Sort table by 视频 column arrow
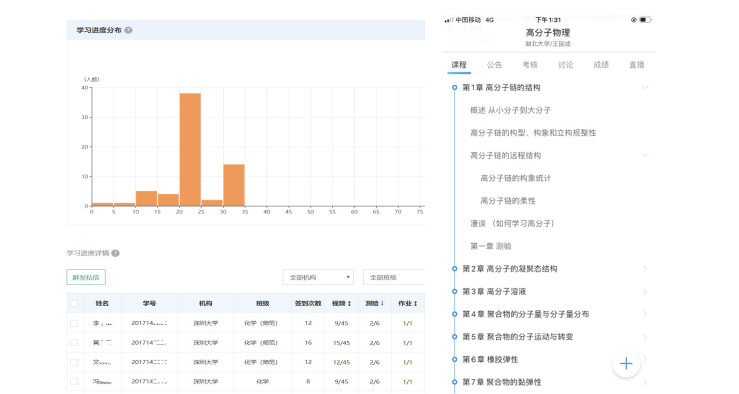This screenshot has height=394, width=739. (349, 304)
